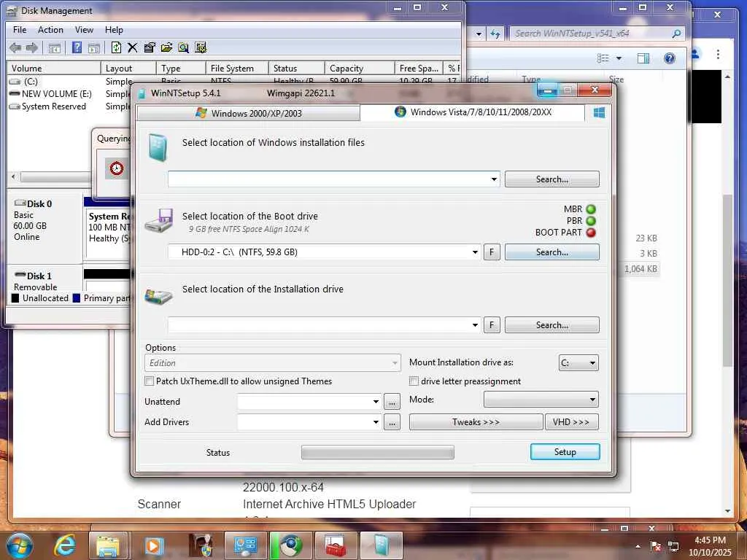Enable Patch UxTheme.dll checkbox
The width and height of the screenshot is (747, 560).
[149, 381]
